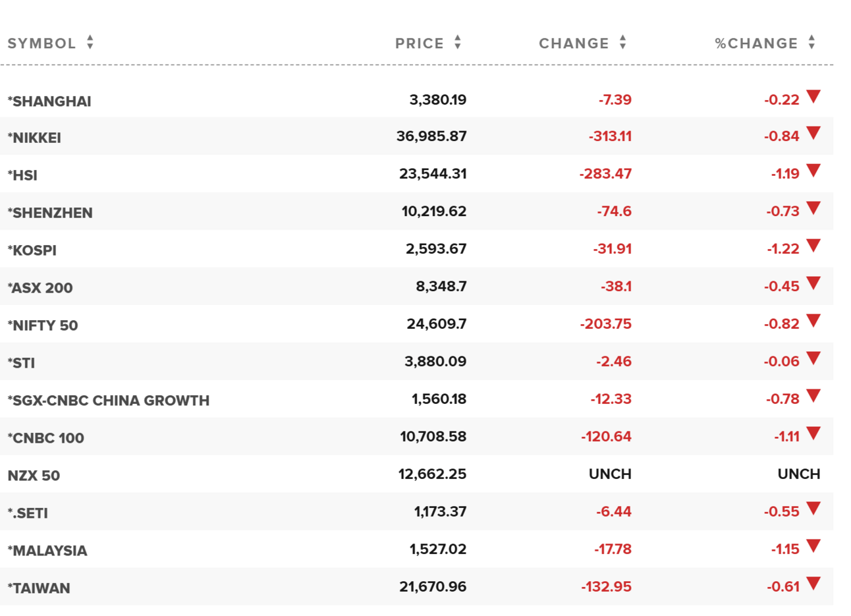Image resolution: width=851 pixels, height=616 pixels.
Task: Click the red down arrow for Taiwan
Action: tap(813, 584)
